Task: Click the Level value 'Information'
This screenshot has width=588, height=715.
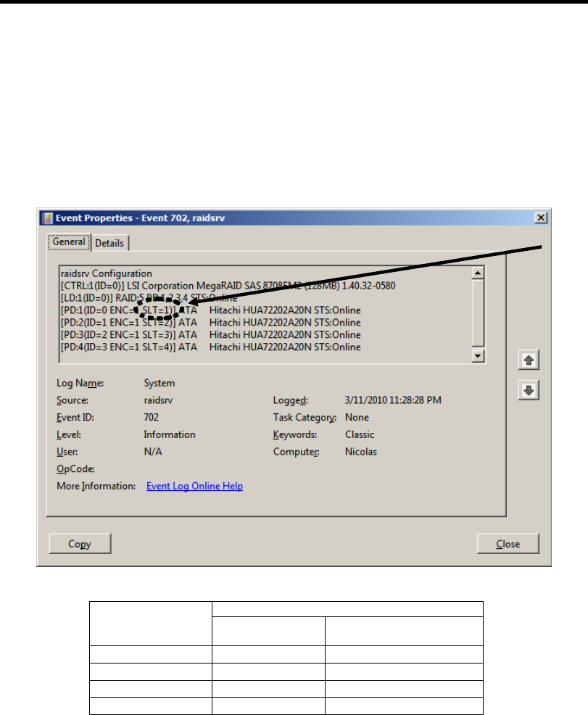Action: (170, 434)
